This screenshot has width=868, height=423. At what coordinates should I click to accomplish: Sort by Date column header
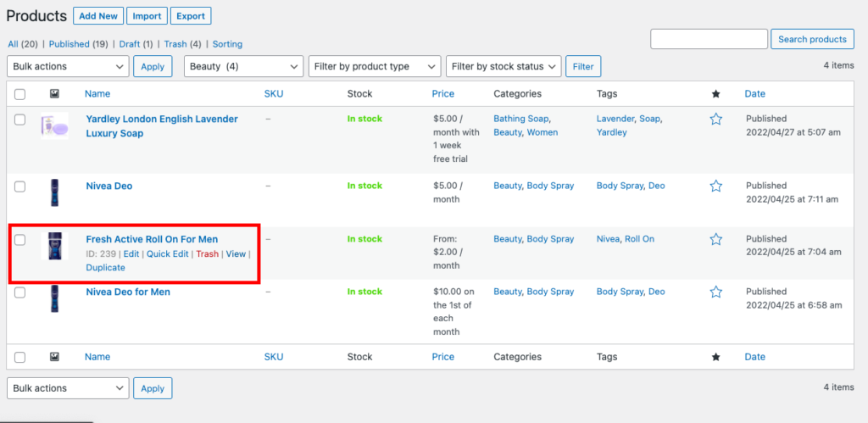[754, 94]
